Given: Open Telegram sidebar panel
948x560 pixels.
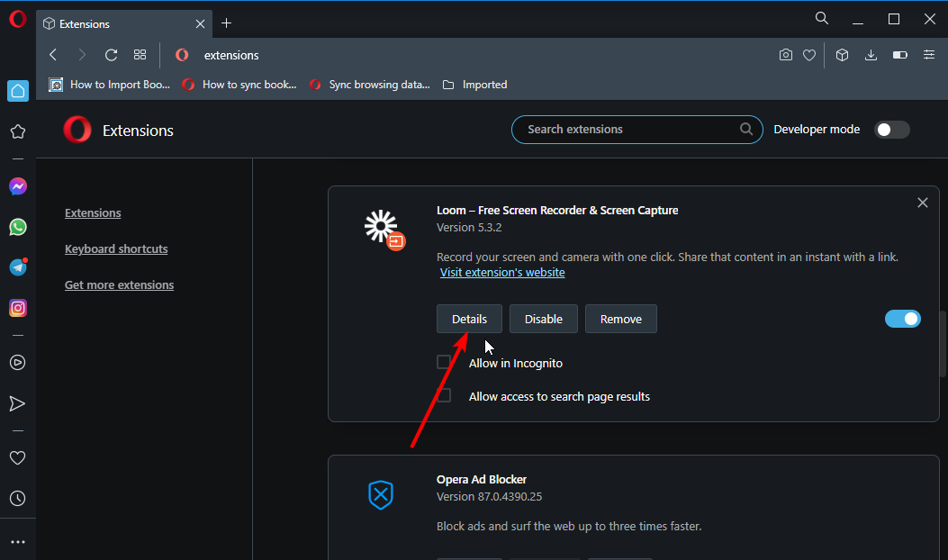Looking at the screenshot, I should [17, 267].
